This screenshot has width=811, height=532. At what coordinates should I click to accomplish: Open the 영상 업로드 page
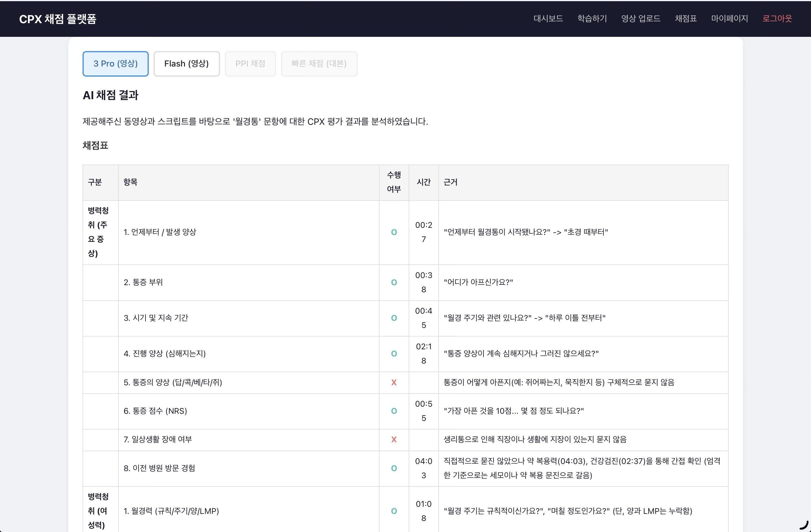pos(641,18)
